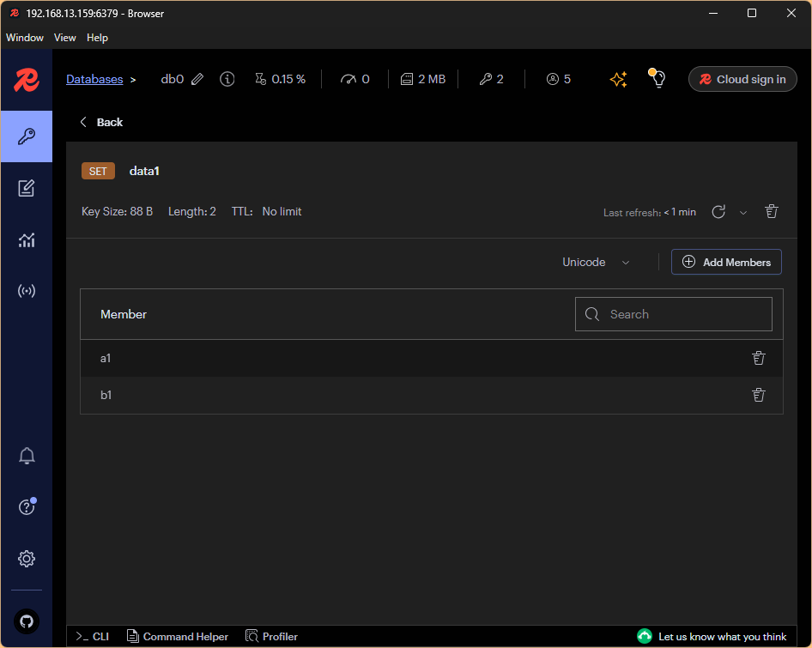Open the GitHub repository icon
The height and width of the screenshot is (648, 812).
tap(27, 621)
